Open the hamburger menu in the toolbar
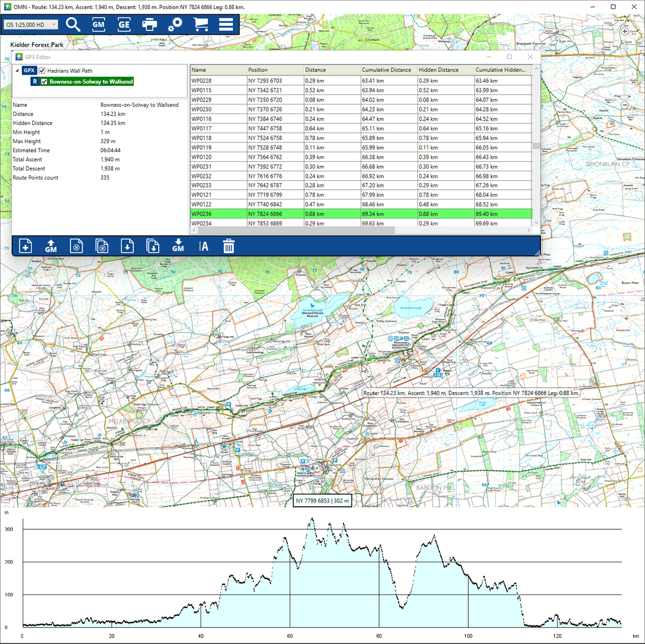This screenshot has width=645, height=644. (x=226, y=24)
